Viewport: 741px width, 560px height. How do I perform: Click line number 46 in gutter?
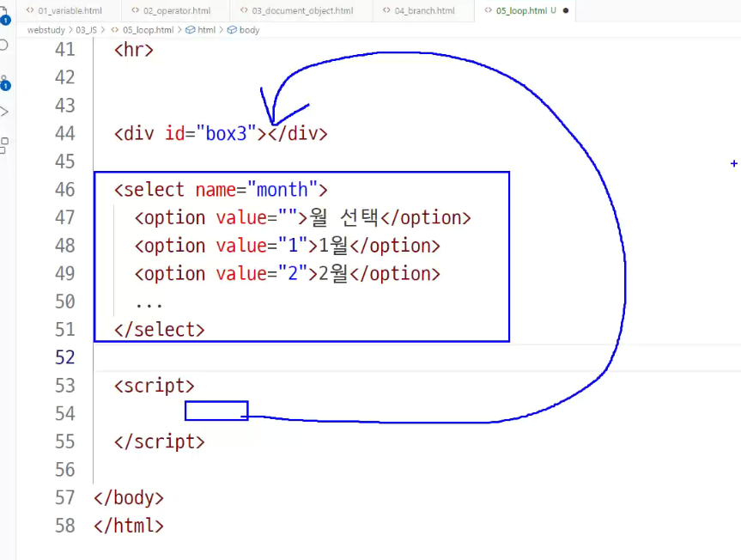pyautogui.click(x=64, y=190)
